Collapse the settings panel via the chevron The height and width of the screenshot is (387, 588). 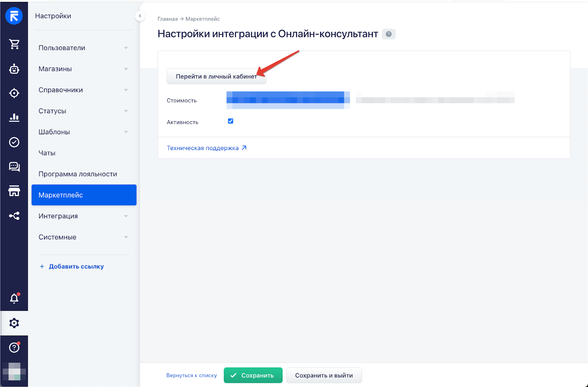tap(140, 16)
